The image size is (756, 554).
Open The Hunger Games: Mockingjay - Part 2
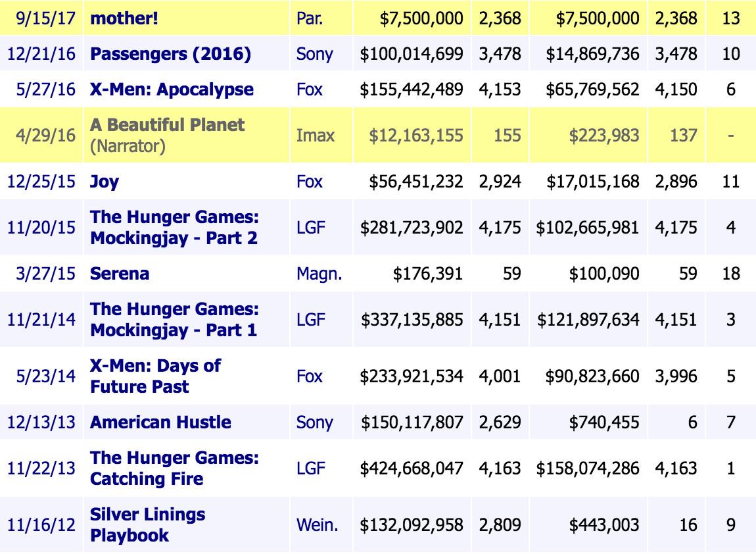174,227
